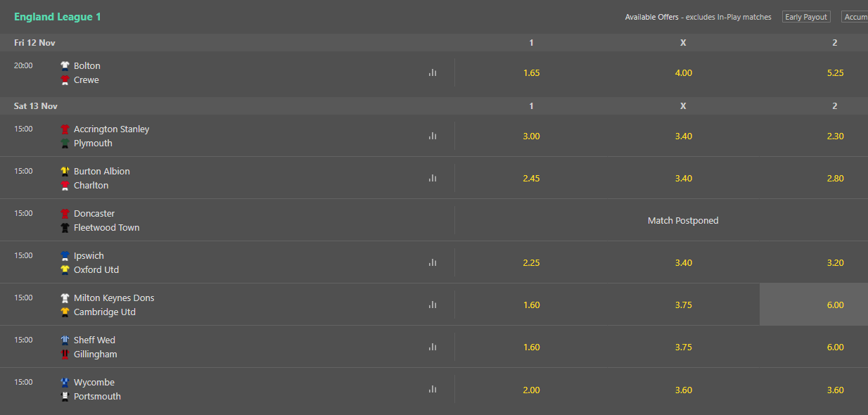The height and width of the screenshot is (415, 868).
Task: Click the England League 1 heading
Action: [x=58, y=16]
